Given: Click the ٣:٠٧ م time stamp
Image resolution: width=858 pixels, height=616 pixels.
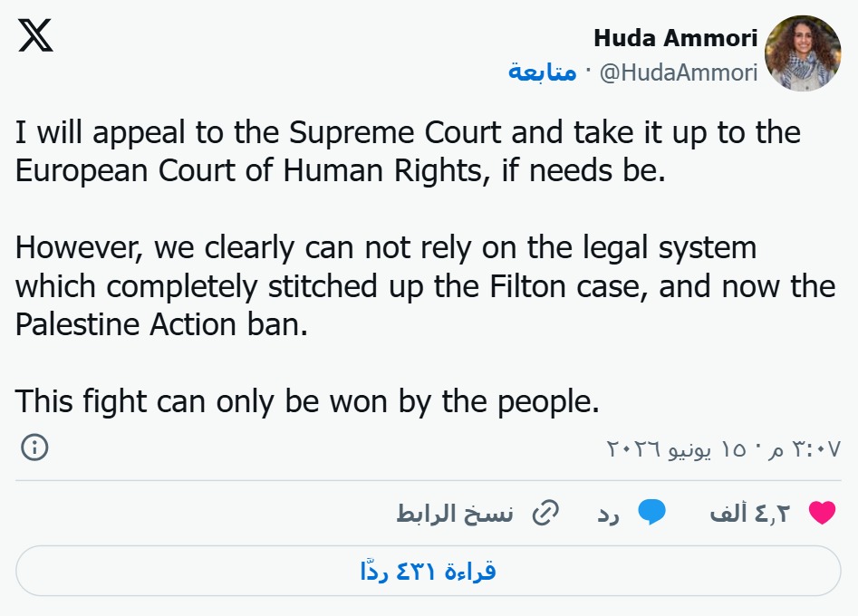Looking at the screenshot, I should (x=805, y=449).
